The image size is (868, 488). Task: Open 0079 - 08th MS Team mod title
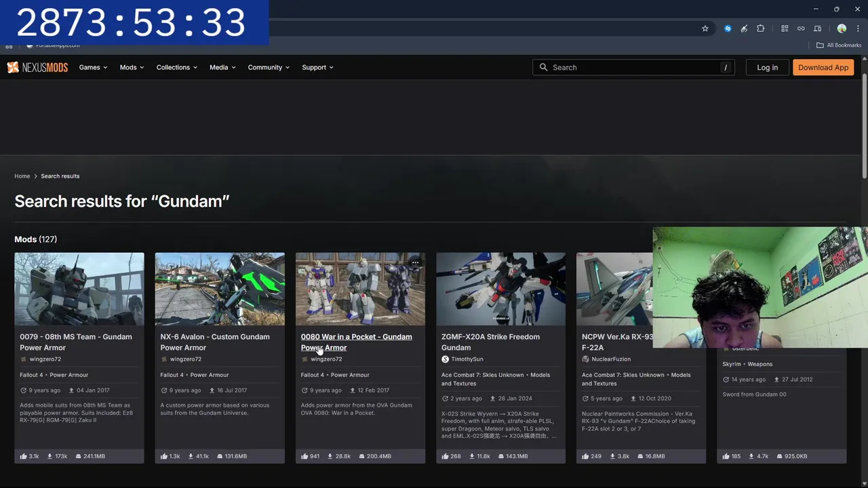[76, 342]
